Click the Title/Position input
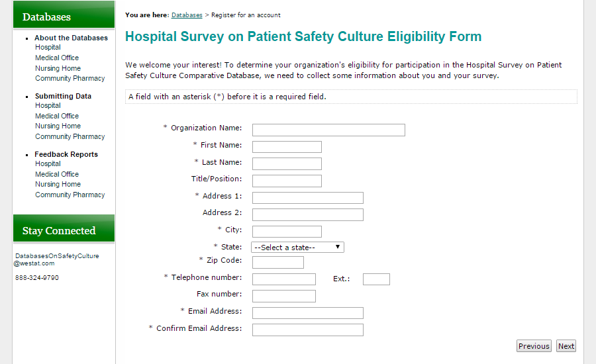596x364 pixels. (287, 181)
